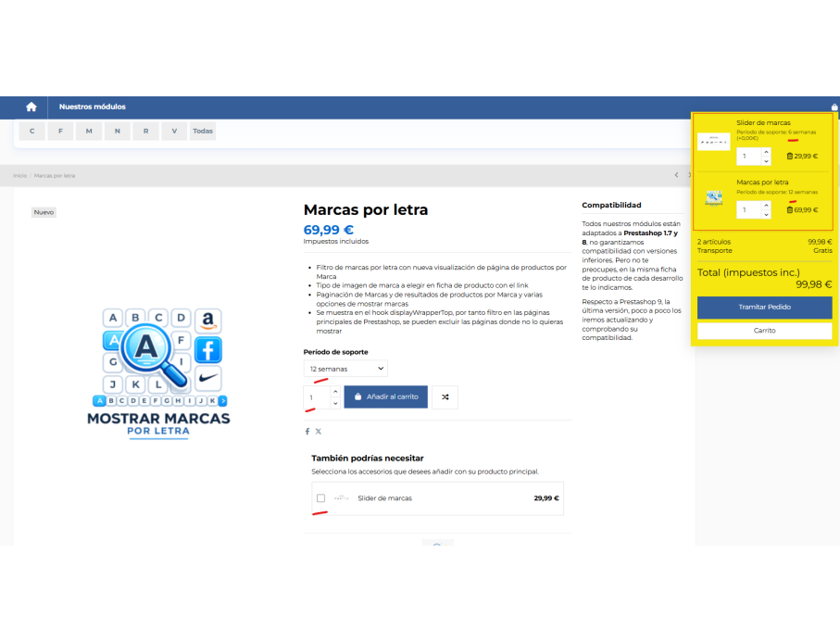Increase product quantity beside Añadir al carrito
Viewport: 840px width, 642px height.
pos(335,392)
